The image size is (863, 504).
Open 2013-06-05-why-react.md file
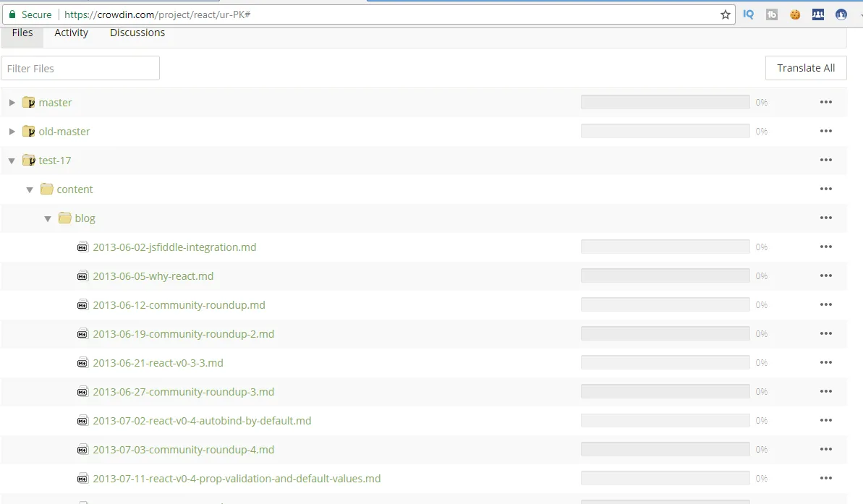click(153, 276)
